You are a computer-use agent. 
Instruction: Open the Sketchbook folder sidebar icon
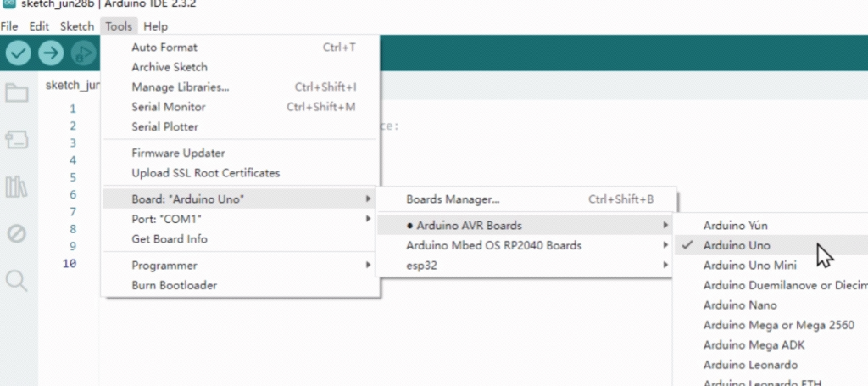[16, 92]
